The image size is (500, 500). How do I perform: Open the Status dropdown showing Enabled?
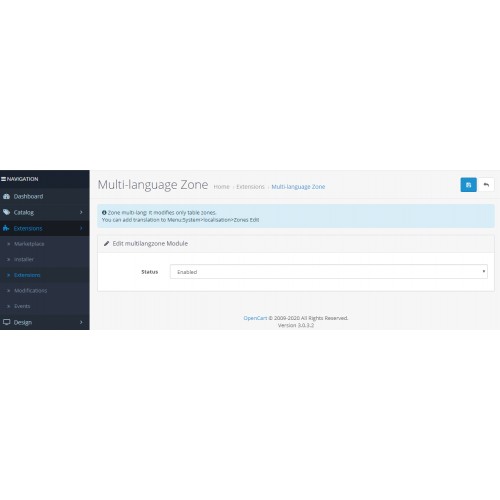pyautogui.click(x=329, y=272)
